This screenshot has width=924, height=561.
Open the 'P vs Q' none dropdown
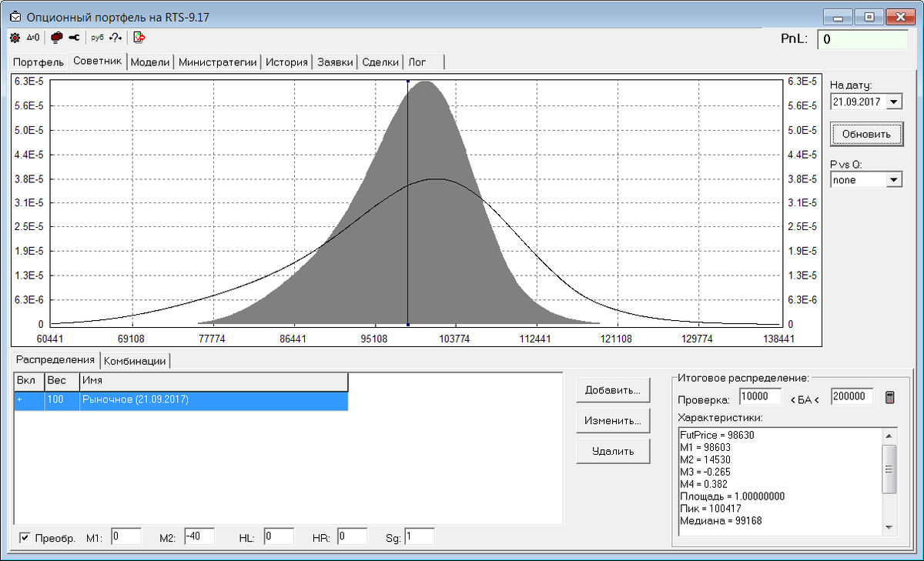coord(893,180)
